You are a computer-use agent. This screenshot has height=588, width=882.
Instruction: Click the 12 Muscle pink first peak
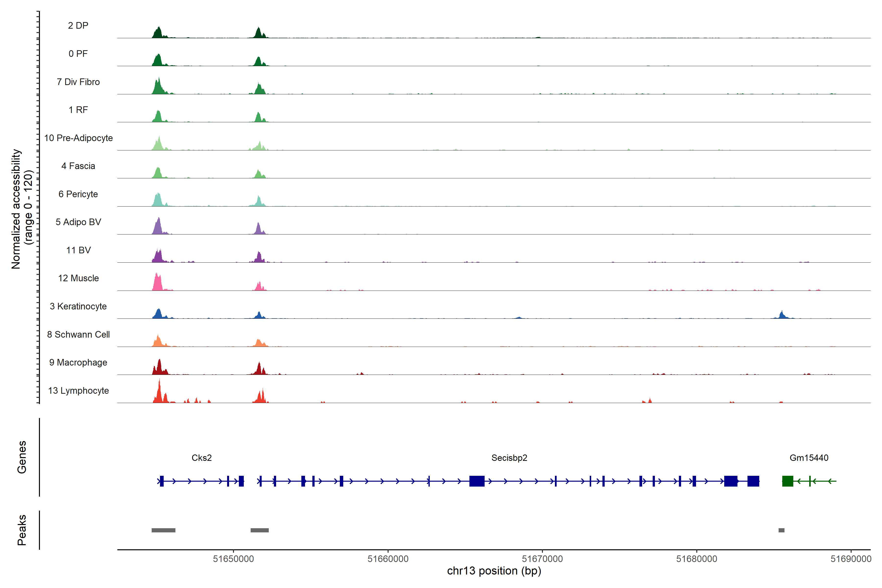pyautogui.click(x=158, y=283)
